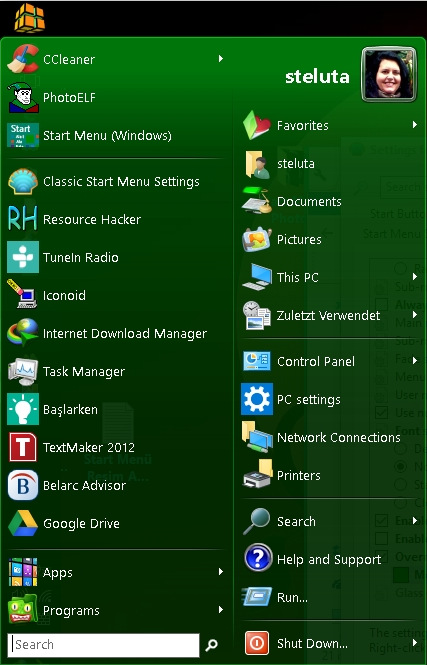Image resolution: width=427 pixels, height=665 pixels.
Task: Open Network Connections icon
Action: 257,437
